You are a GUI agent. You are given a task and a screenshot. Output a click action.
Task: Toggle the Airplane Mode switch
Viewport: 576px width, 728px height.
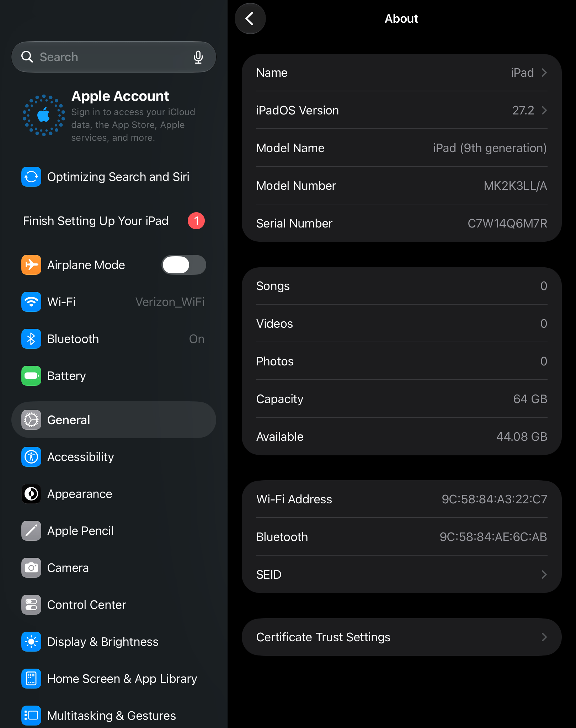pyautogui.click(x=184, y=265)
